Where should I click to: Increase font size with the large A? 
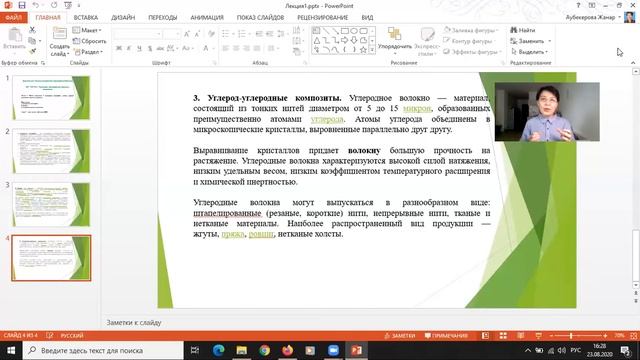187,34
